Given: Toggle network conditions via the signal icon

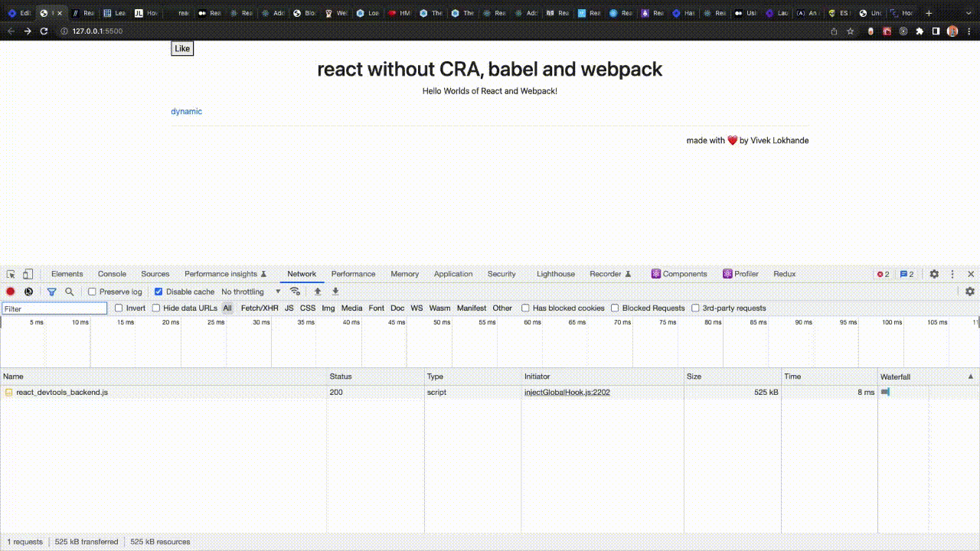Looking at the screenshot, I should [296, 292].
